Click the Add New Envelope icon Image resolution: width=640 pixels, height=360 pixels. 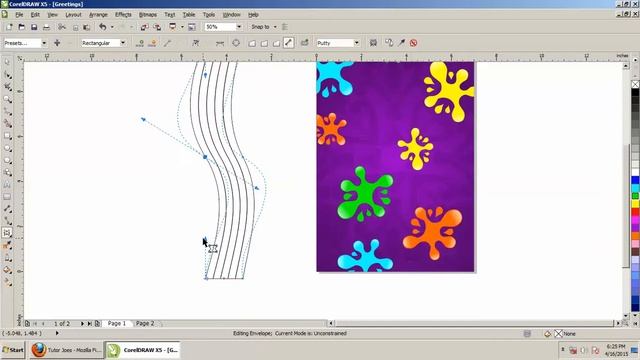coord(304,43)
